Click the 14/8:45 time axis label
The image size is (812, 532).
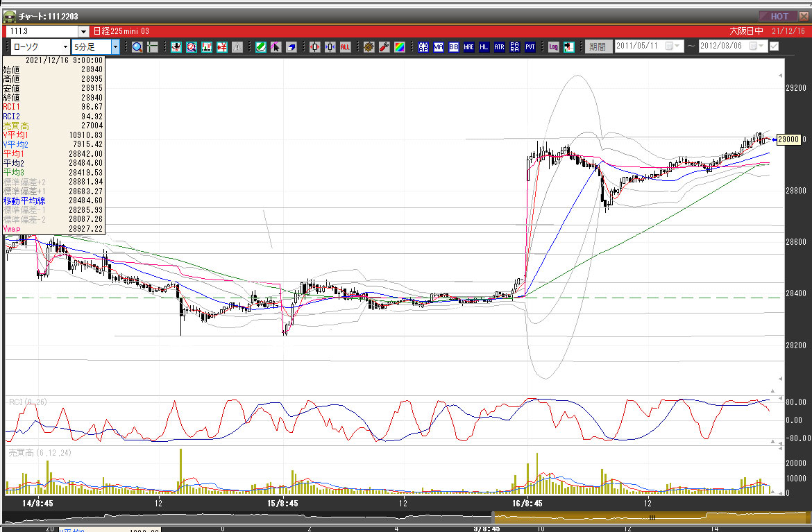[x=37, y=503]
